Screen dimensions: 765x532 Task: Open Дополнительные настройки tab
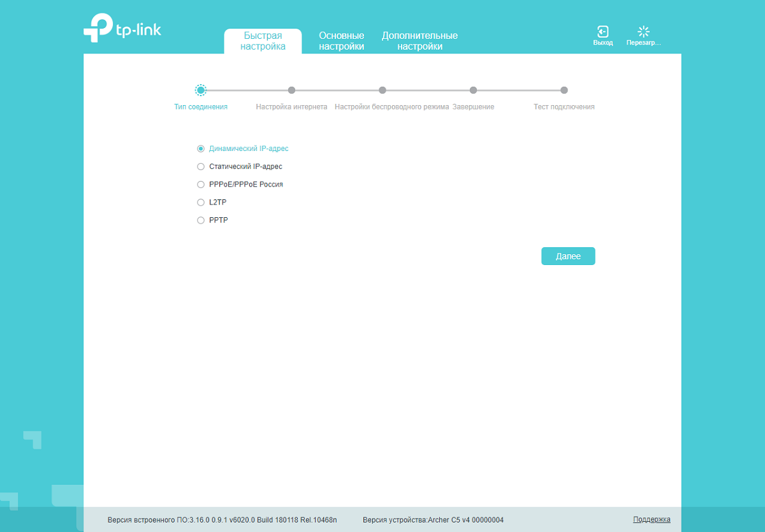(419, 41)
